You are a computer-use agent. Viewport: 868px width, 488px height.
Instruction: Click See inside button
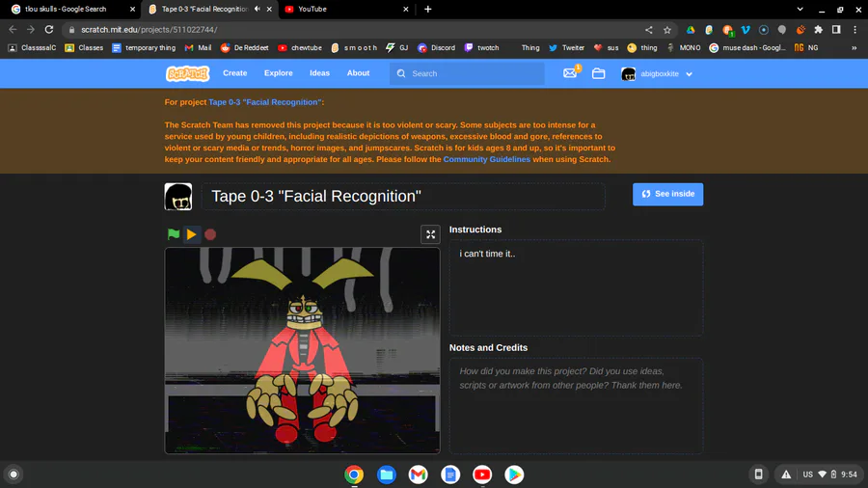click(667, 194)
